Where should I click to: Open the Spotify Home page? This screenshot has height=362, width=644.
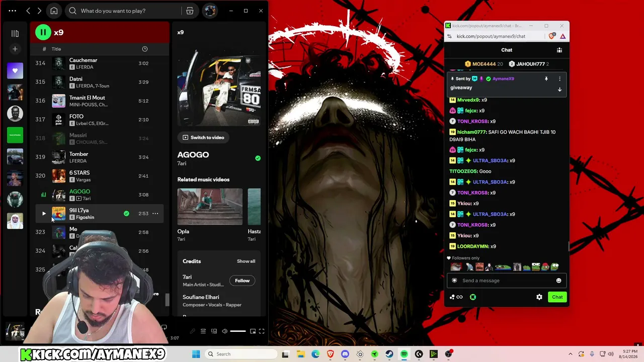pyautogui.click(x=54, y=11)
